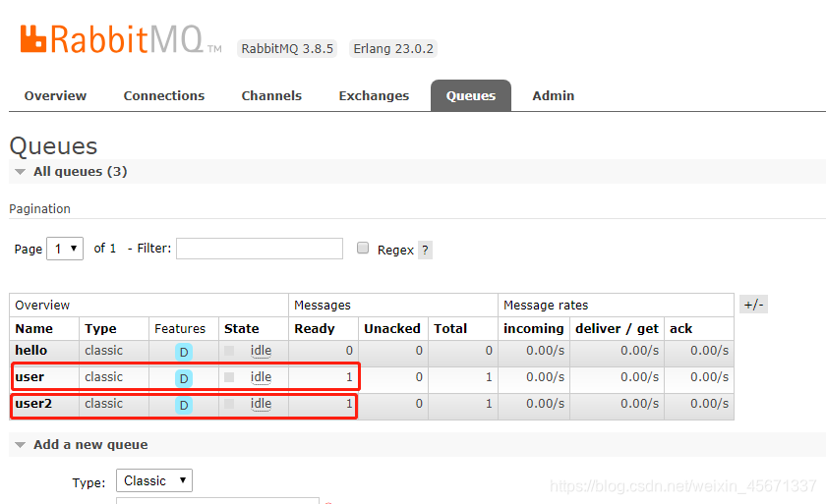Sort queues by Type column
Screen dimensions: 826x504
[x=100, y=329]
